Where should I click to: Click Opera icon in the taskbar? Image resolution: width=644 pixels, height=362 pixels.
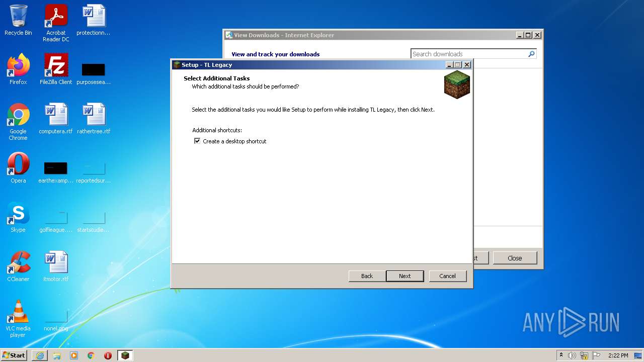tap(108, 355)
